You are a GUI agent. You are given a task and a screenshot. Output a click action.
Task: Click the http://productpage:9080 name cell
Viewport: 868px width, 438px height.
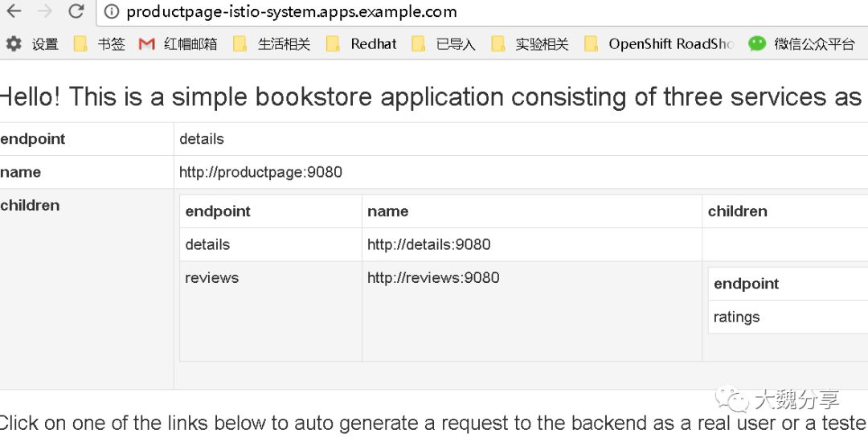[x=260, y=172]
